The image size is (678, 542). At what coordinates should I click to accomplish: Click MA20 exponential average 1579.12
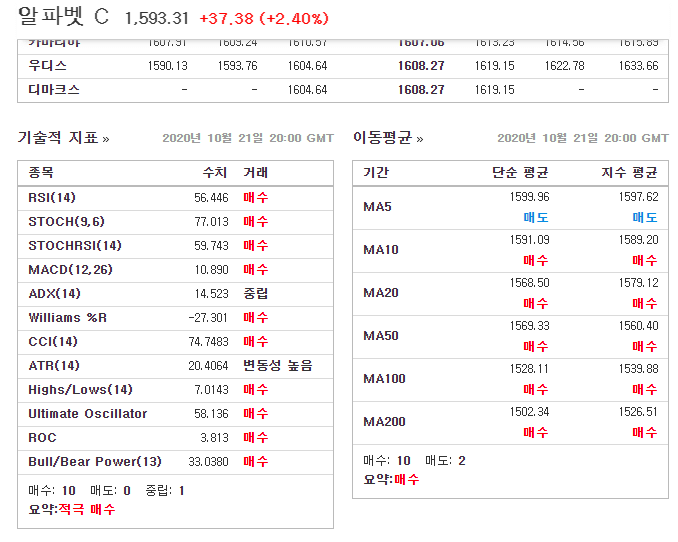click(638, 282)
